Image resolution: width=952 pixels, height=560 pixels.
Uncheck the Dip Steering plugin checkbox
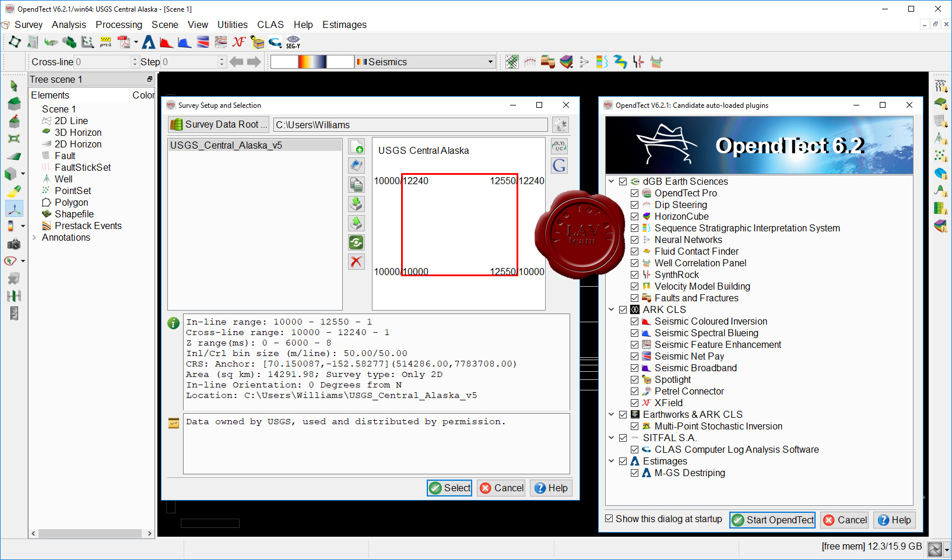pos(635,205)
